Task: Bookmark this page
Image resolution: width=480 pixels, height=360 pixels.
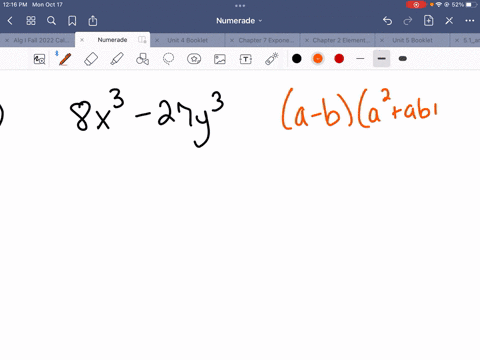Action: click(x=72, y=21)
